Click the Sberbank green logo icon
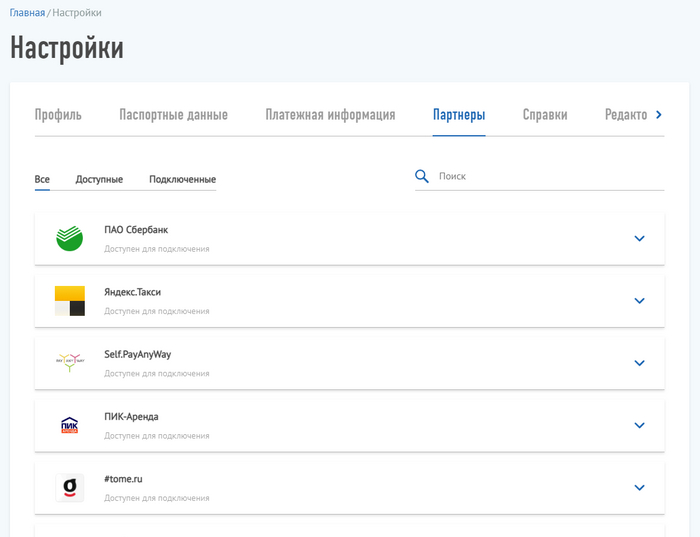 [70, 238]
